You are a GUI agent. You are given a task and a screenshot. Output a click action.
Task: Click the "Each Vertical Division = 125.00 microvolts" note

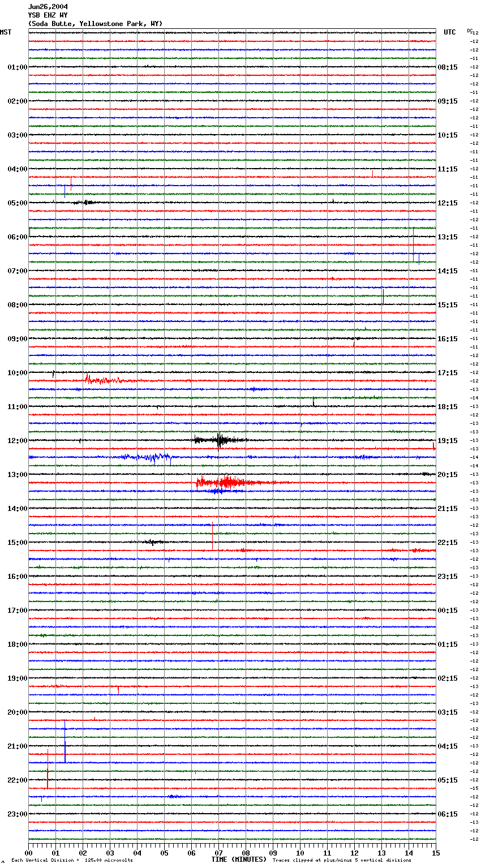tap(72, 860)
